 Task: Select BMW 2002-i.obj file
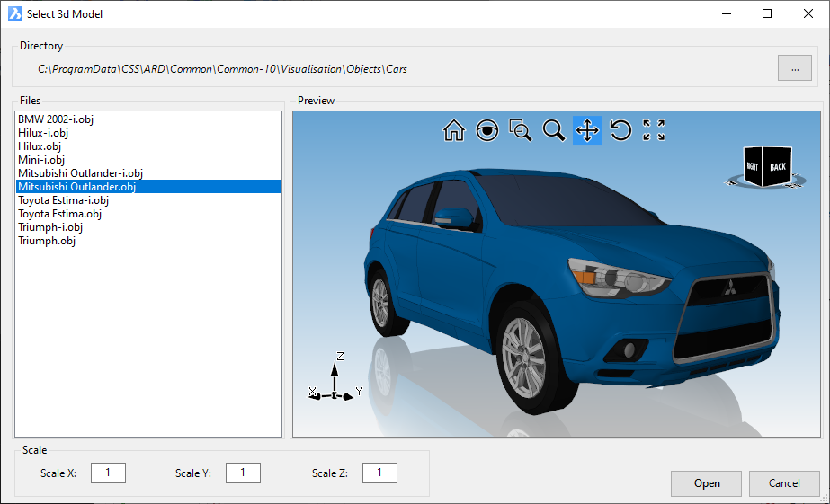[148, 119]
